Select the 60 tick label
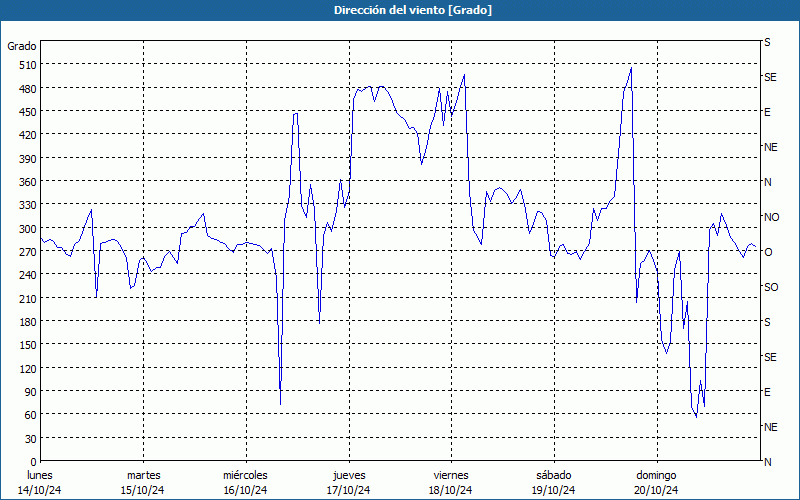Image resolution: width=800 pixels, height=500 pixels. point(31,415)
